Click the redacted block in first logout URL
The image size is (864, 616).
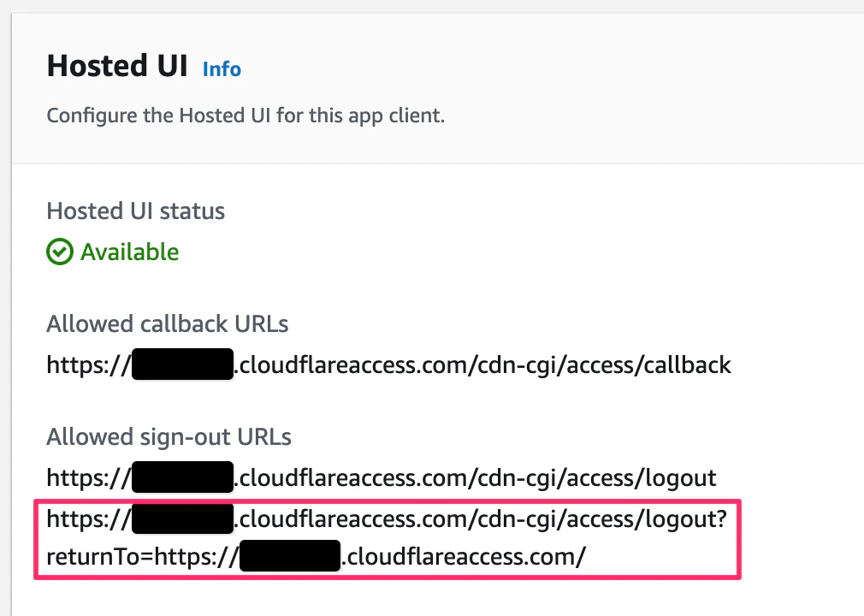[182, 477]
